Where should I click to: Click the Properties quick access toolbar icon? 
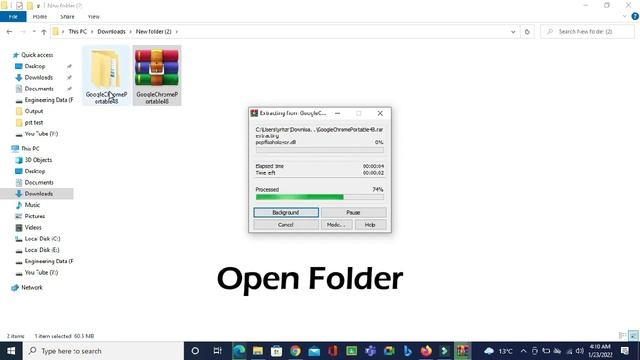(x=19, y=5)
